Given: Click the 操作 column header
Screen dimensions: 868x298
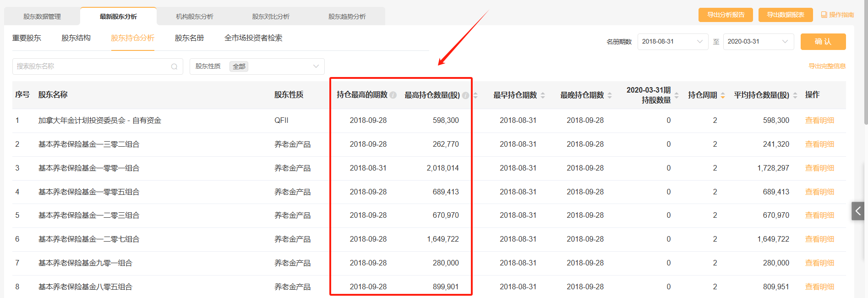Looking at the screenshot, I should coord(812,95).
